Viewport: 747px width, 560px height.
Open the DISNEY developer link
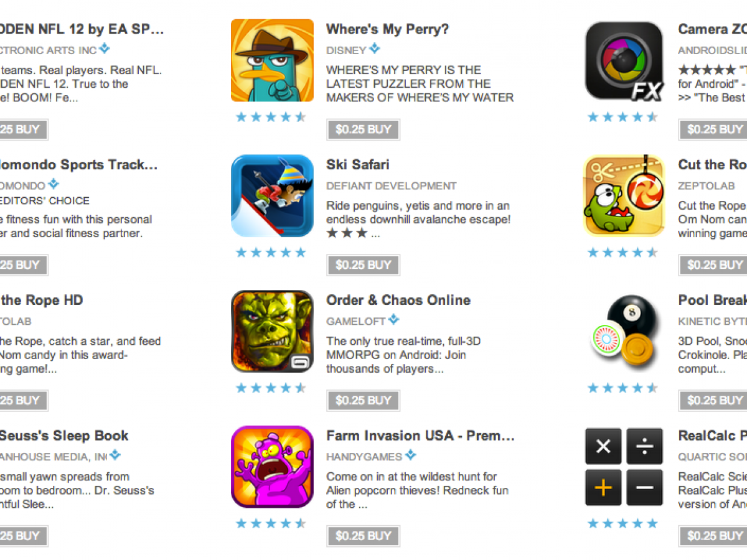(346, 50)
